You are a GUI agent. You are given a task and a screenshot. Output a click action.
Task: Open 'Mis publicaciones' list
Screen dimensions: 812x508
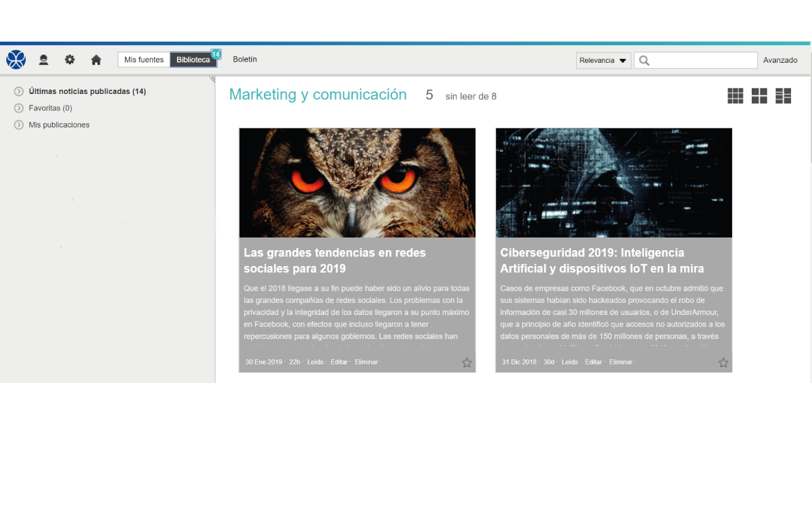pos(59,125)
